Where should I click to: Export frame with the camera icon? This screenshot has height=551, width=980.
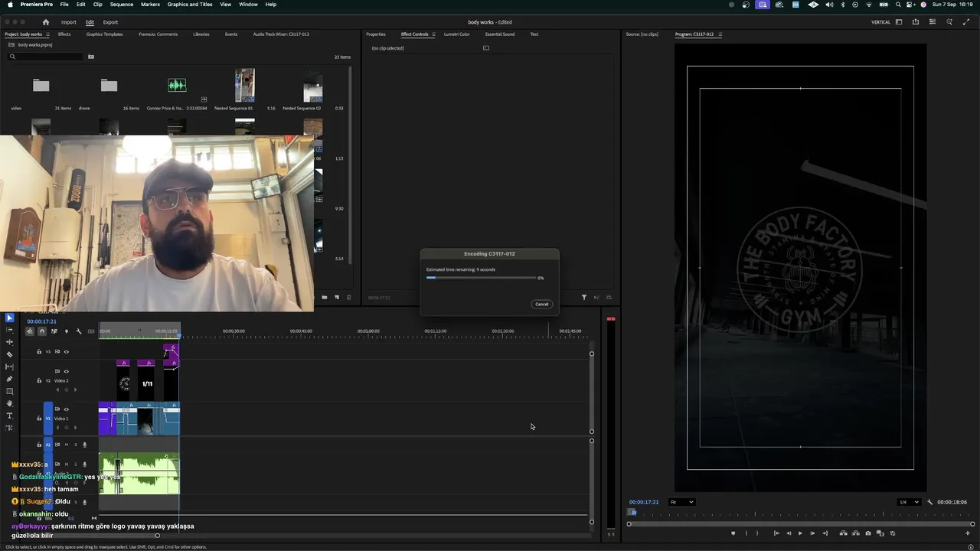pos(868,533)
